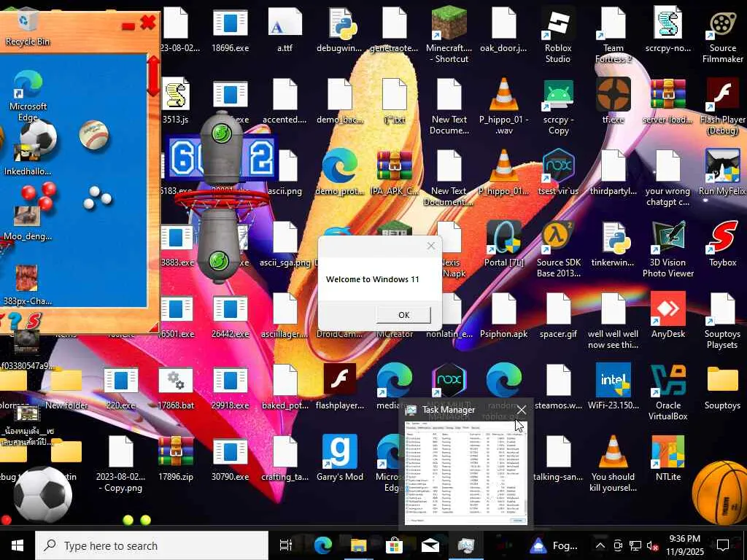Focus the Type here to search box

click(x=152, y=545)
